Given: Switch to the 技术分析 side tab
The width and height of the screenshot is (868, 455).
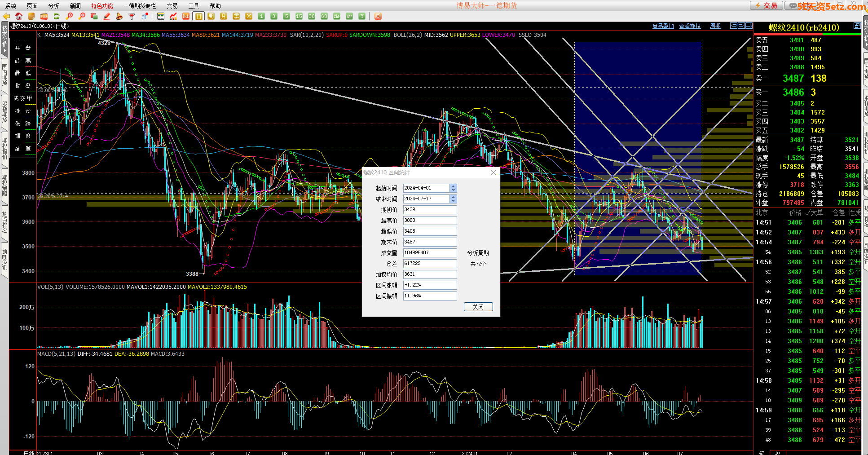Looking at the screenshot, I should click(4, 39).
